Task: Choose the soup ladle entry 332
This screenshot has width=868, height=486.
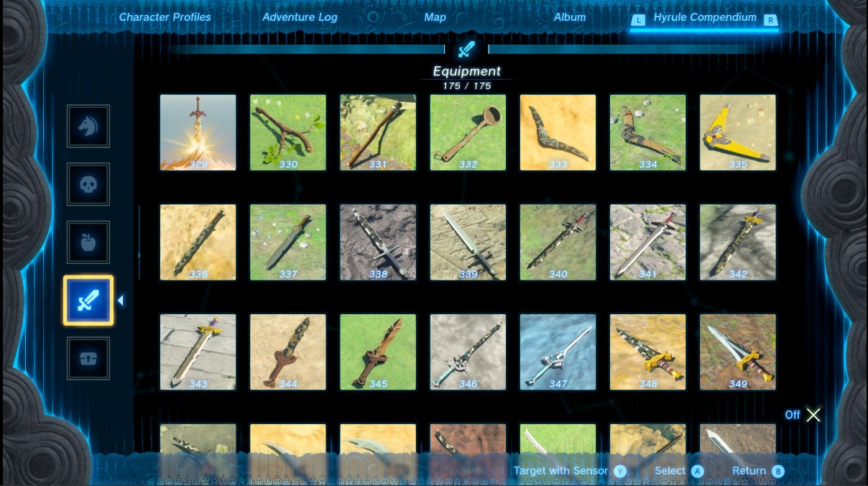Action: pos(468,132)
